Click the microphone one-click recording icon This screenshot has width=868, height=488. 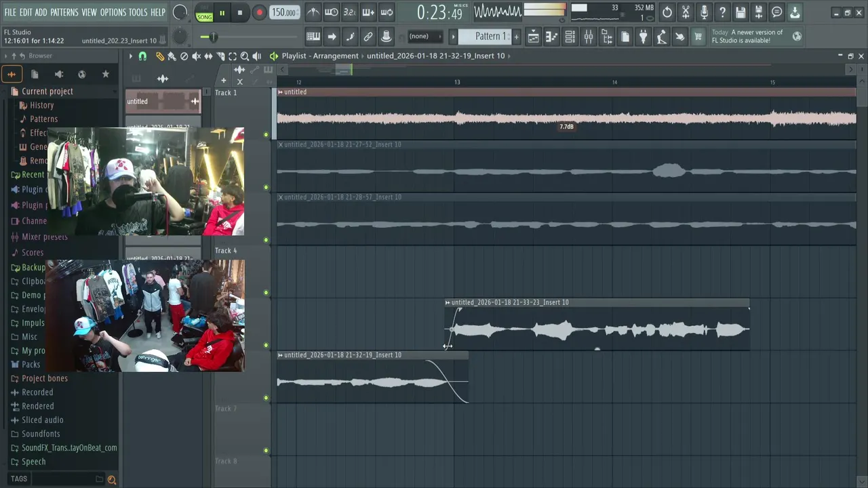[x=704, y=12]
